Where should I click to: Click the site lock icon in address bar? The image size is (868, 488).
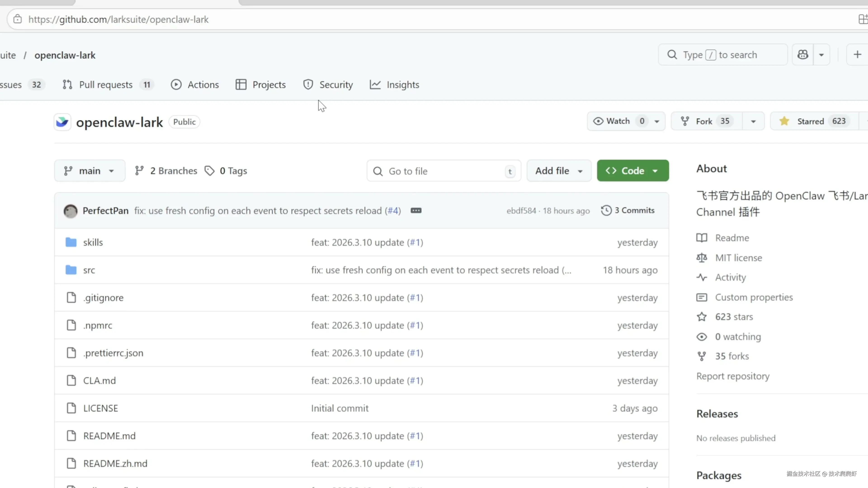[x=18, y=19]
